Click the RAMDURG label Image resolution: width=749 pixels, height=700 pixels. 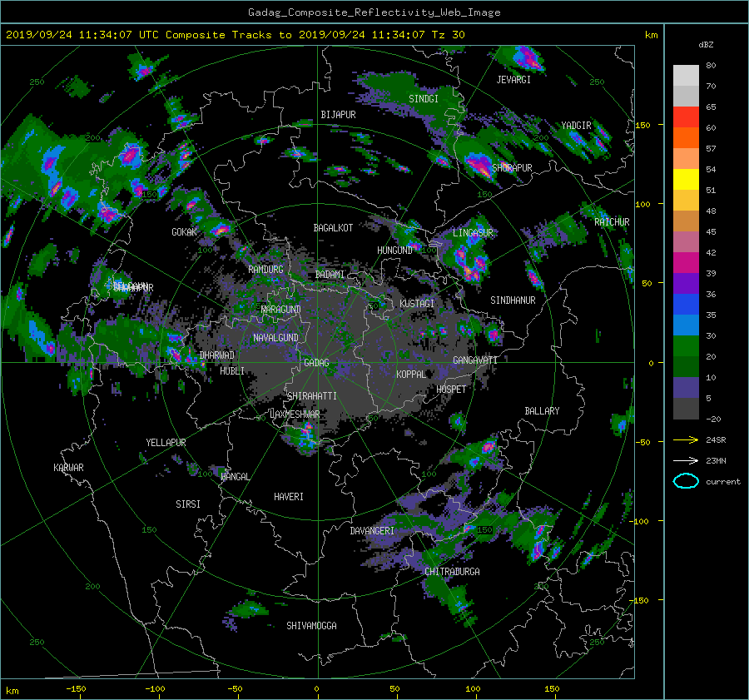[x=265, y=270]
